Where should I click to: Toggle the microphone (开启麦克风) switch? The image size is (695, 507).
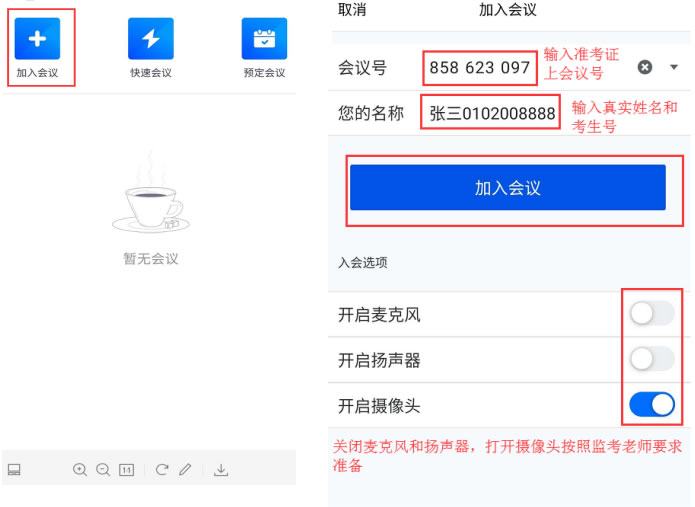651,314
